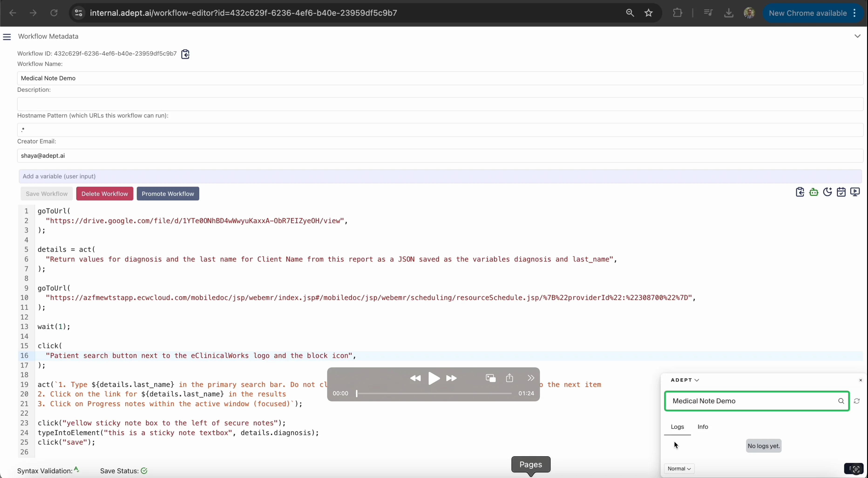Viewport: 868px width, 478px height.
Task: Select the Logs tab
Action: click(x=678, y=427)
